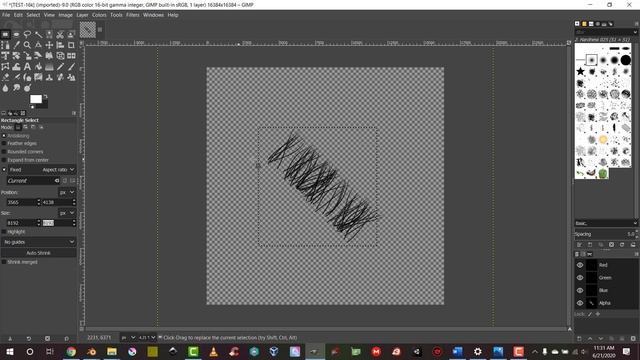Select the Pencil tool
The image size is (640, 360).
tap(60, 67)
